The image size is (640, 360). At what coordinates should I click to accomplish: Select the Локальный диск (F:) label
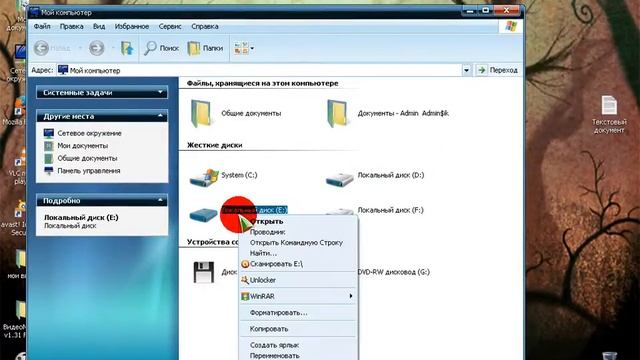point(391,210)
